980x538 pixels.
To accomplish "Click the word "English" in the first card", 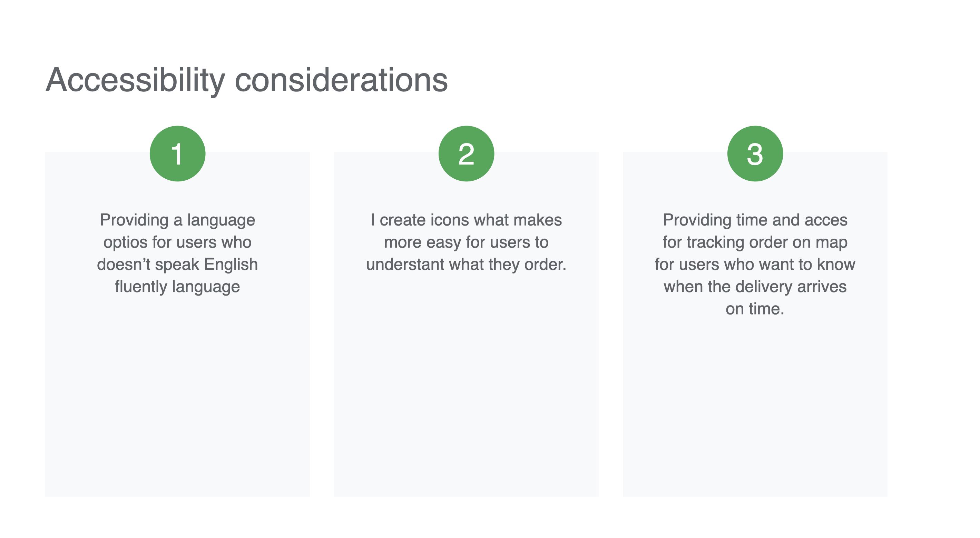I will [231, 264].
